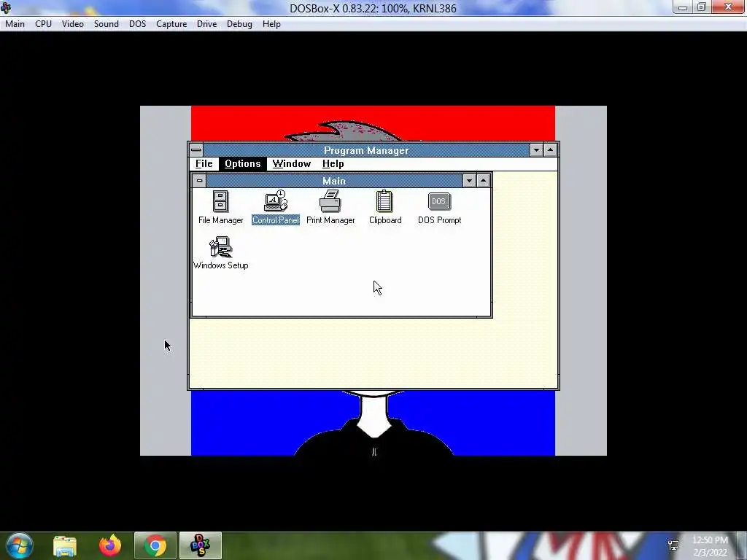Open DOSBox-X Drive menu
This screenshot has height=560, width=747.
(206, 24)
